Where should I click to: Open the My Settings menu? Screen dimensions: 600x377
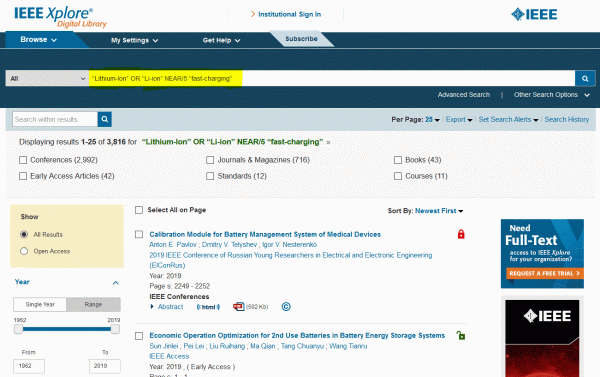134,40
